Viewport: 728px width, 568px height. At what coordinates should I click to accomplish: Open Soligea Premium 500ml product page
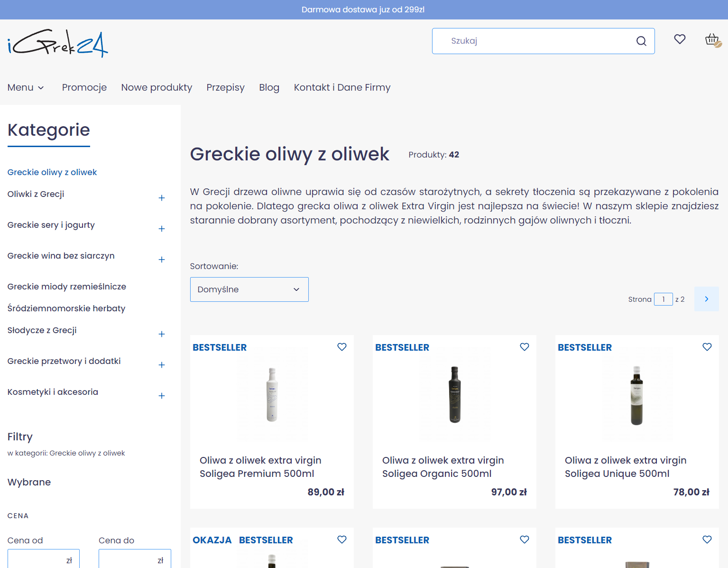coord(260,466)
